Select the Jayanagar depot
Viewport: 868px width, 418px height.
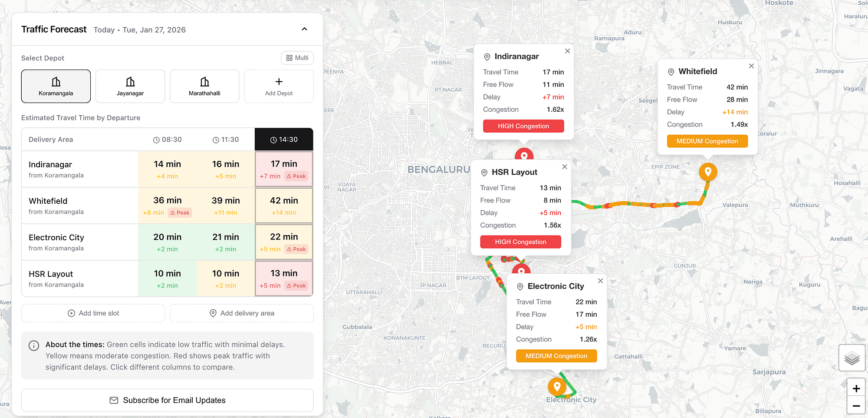(x=130, y=86)
